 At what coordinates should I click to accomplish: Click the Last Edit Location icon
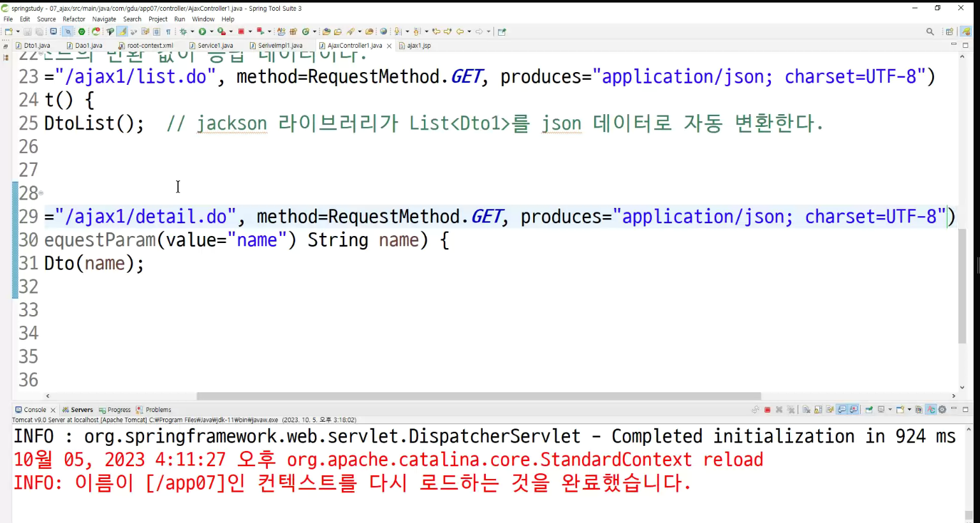pos(437,31)
